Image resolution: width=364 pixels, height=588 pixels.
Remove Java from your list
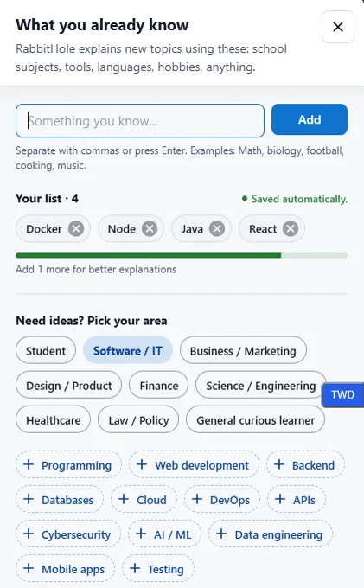[x=217, y=229]
